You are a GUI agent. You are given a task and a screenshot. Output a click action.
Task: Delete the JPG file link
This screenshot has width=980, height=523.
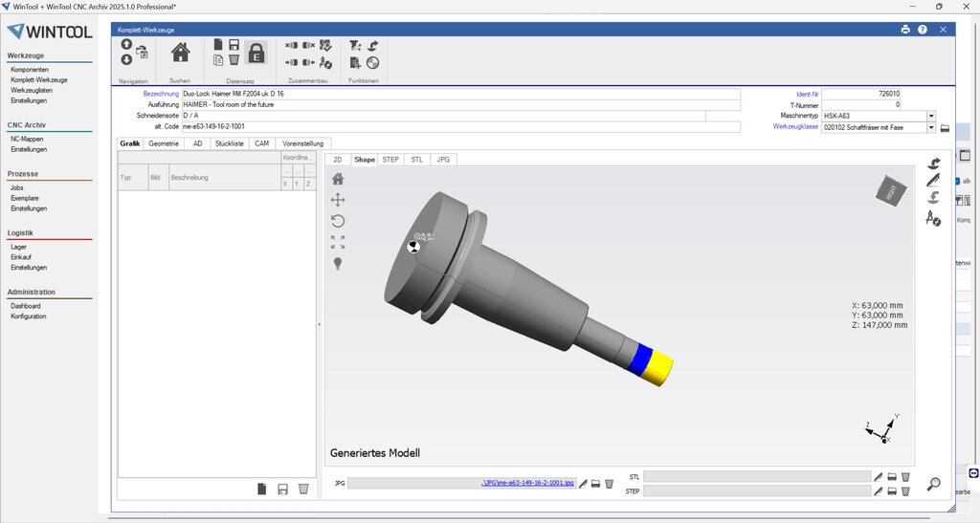[610, 484]
